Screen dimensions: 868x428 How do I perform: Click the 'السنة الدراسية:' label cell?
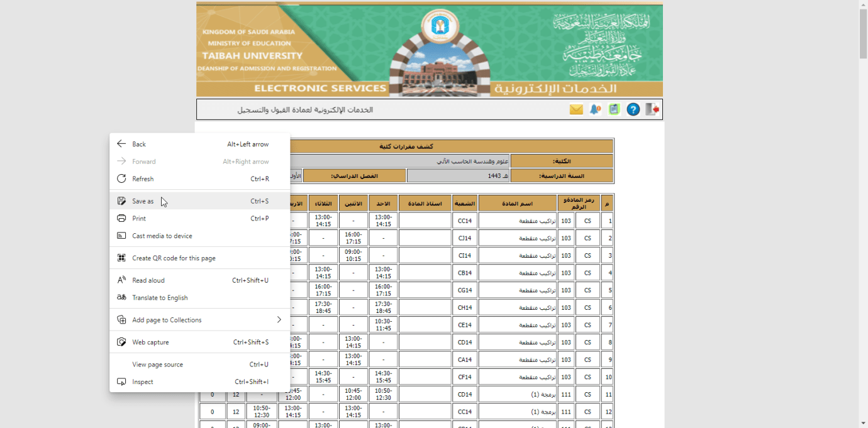562,176
